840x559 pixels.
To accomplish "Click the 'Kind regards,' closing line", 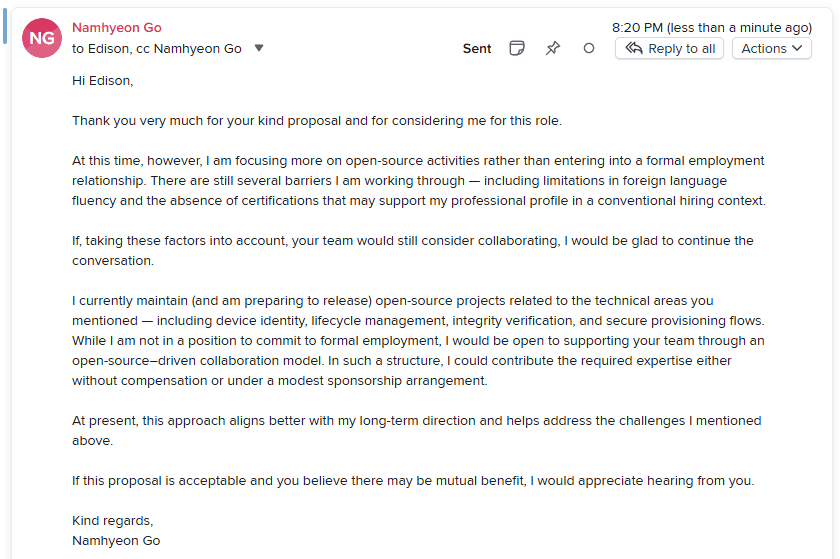I will [x=112, y=520].
